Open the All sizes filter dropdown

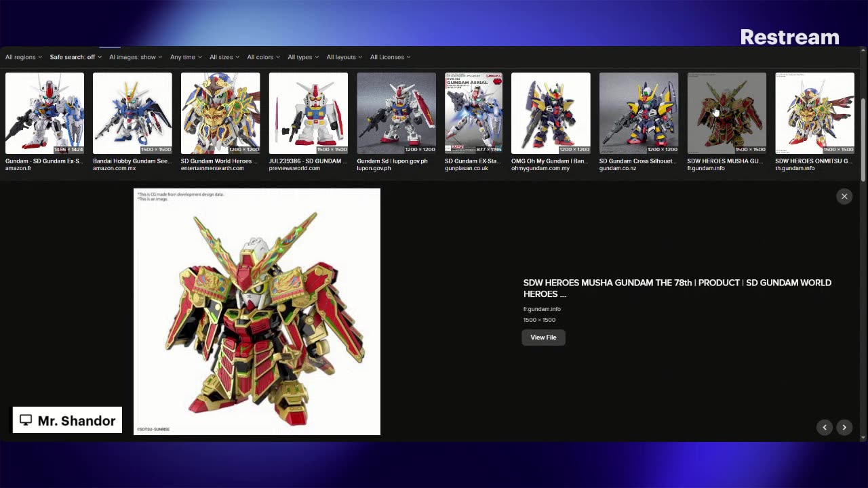[x=224, y=57]
